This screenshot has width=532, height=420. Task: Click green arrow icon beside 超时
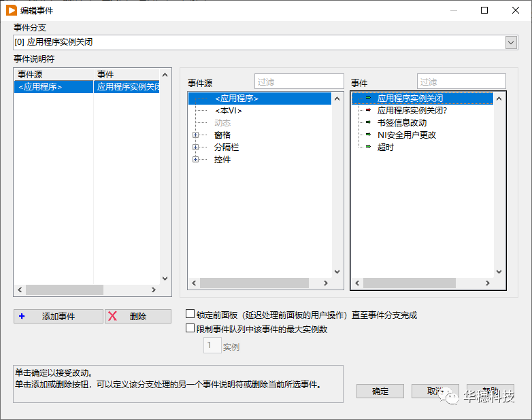pyautogui.click(x=368, y=147)
